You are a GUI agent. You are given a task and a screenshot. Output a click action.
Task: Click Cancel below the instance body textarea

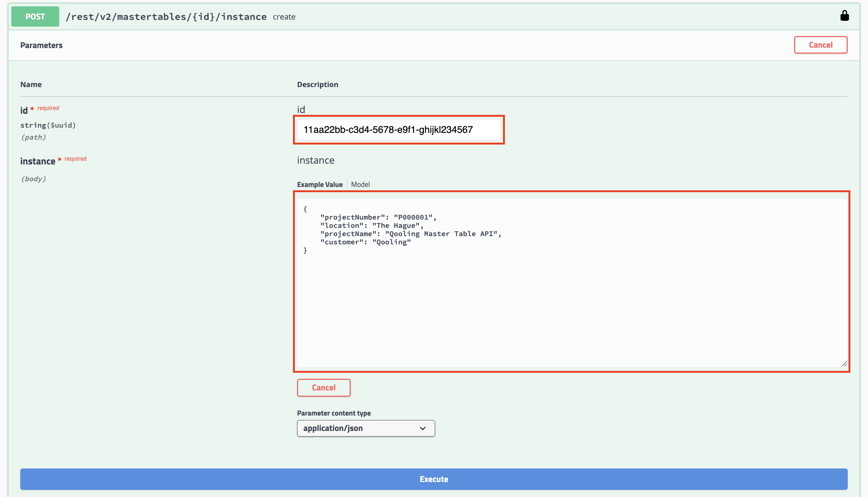point(323,388)
